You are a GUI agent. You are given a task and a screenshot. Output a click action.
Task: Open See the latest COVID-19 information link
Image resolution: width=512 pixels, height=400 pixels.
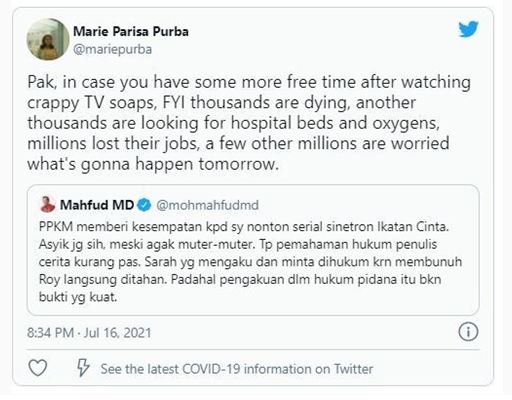click(237, 369)
